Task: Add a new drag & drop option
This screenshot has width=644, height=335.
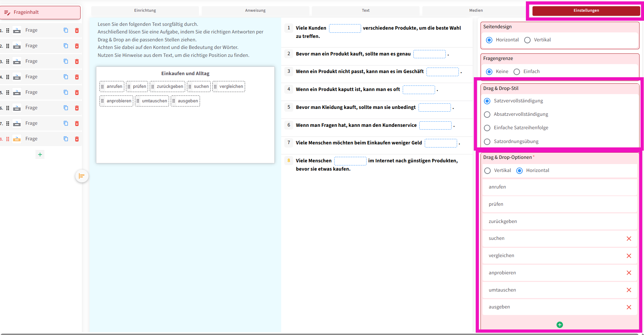Action: coord(559,325)
